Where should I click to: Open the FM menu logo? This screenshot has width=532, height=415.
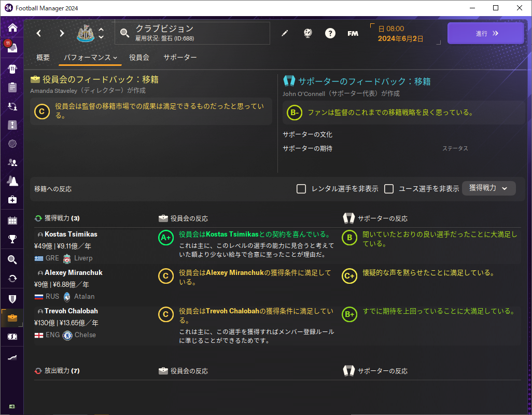(x=353, y=33)
